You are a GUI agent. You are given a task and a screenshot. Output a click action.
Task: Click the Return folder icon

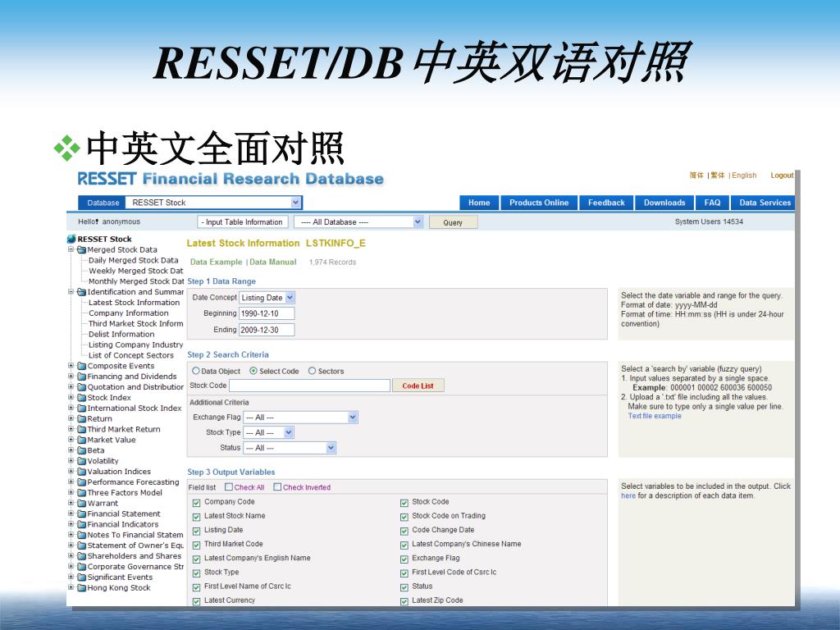click(x=81, y=419)
